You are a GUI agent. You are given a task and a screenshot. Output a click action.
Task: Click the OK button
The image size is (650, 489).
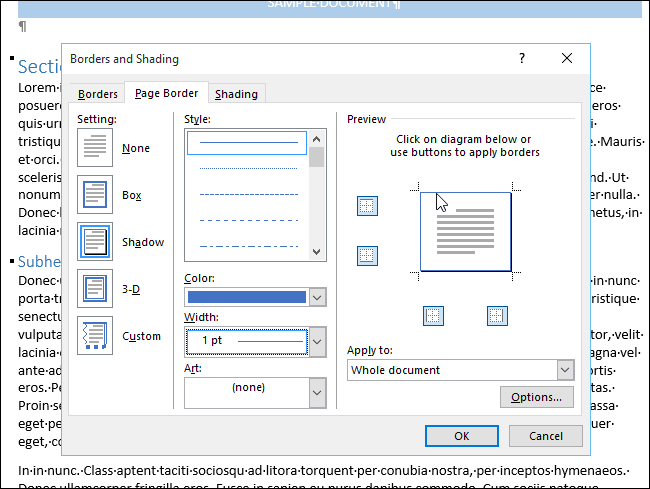tap(462, 436)
